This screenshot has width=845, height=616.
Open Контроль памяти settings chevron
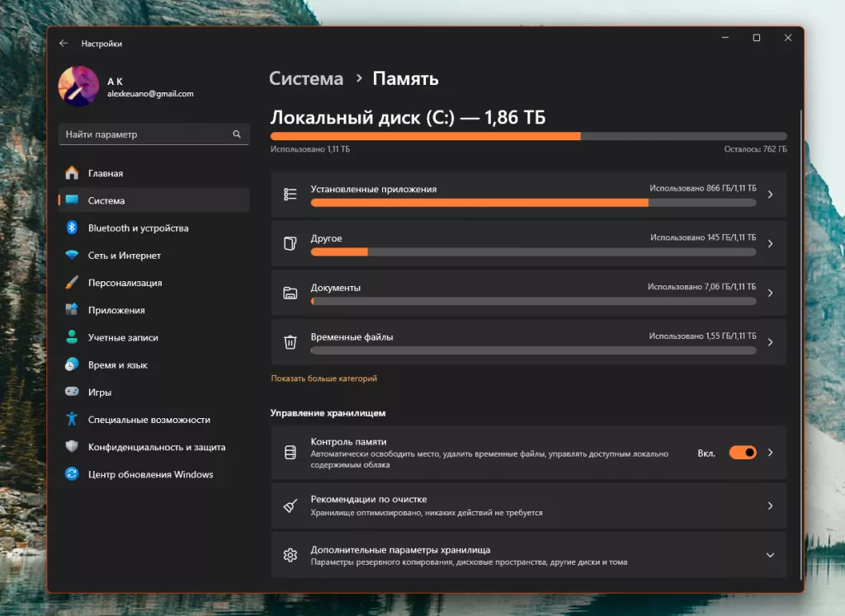(x=770, y=453)
